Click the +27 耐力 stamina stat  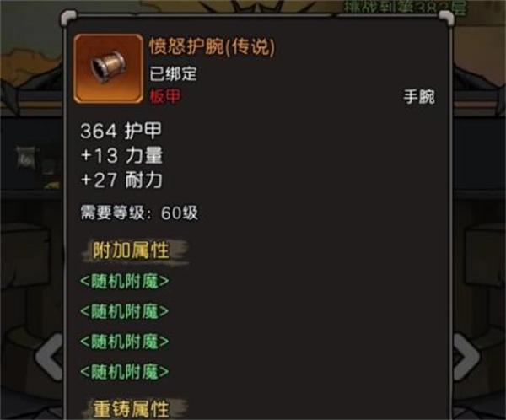121,180
